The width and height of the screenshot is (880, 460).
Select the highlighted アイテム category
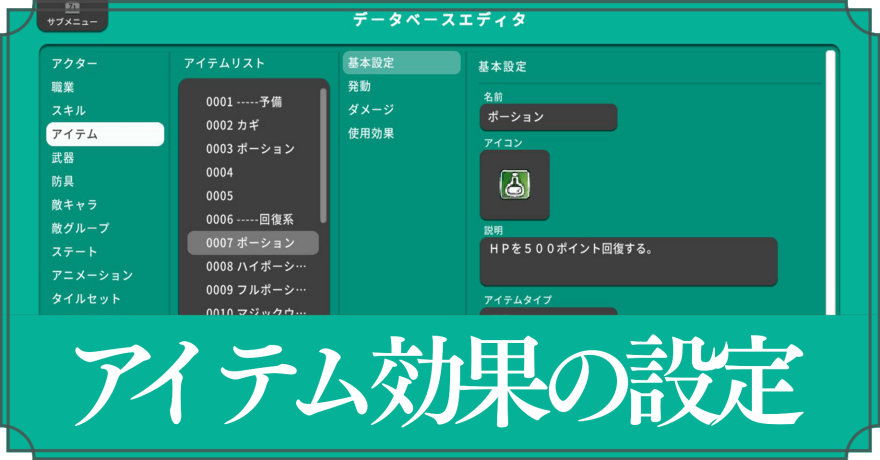[x=105, y=134]
